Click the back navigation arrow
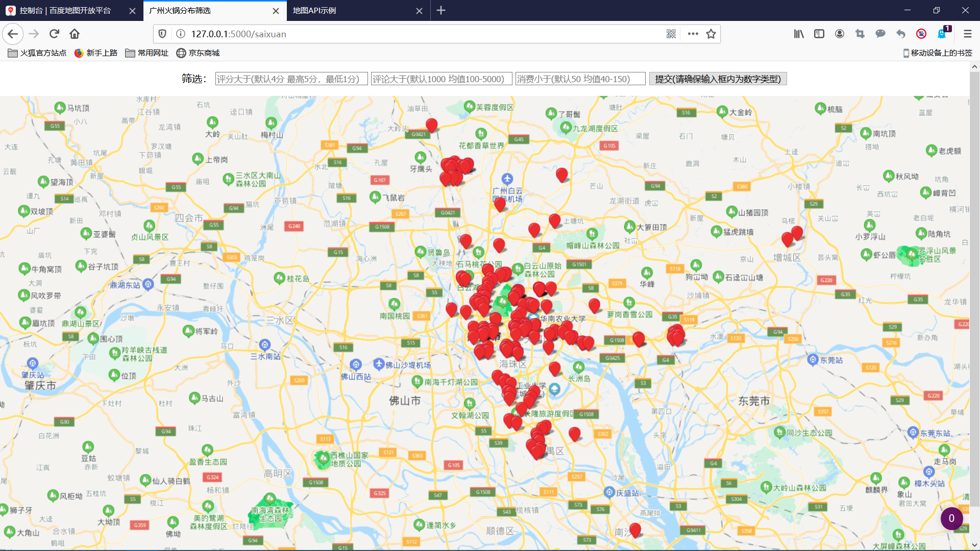Viewport: 980px width, 551px height. (12, 34)
